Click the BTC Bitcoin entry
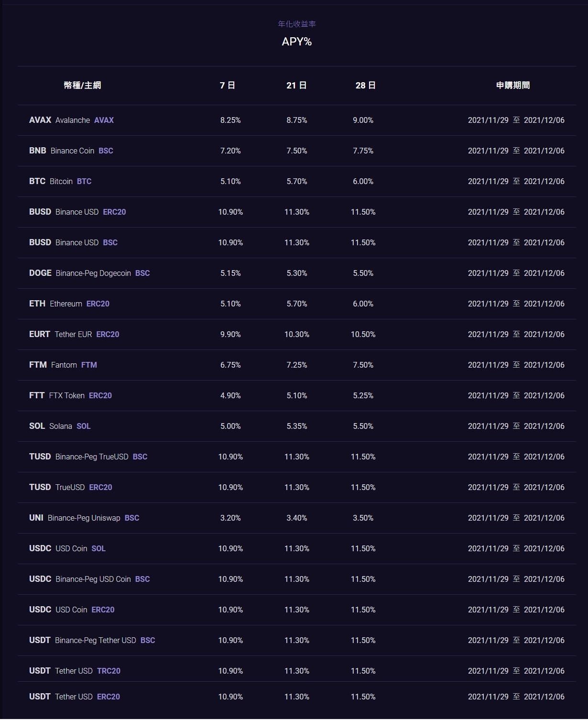 tap(60, 181)
